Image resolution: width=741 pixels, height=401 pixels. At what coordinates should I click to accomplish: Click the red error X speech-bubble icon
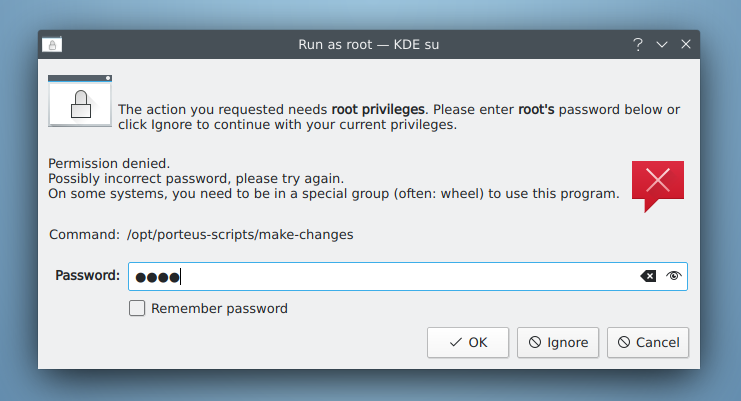click(658, 186)
